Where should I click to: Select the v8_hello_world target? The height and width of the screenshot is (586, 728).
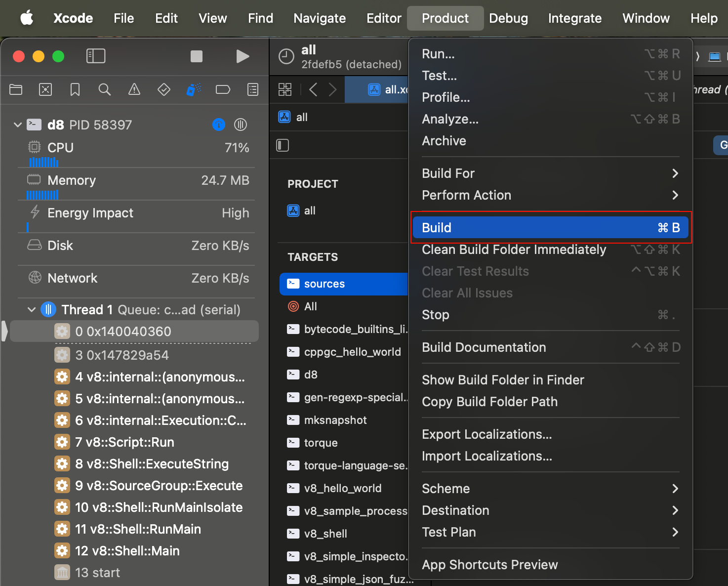[344, 488]
